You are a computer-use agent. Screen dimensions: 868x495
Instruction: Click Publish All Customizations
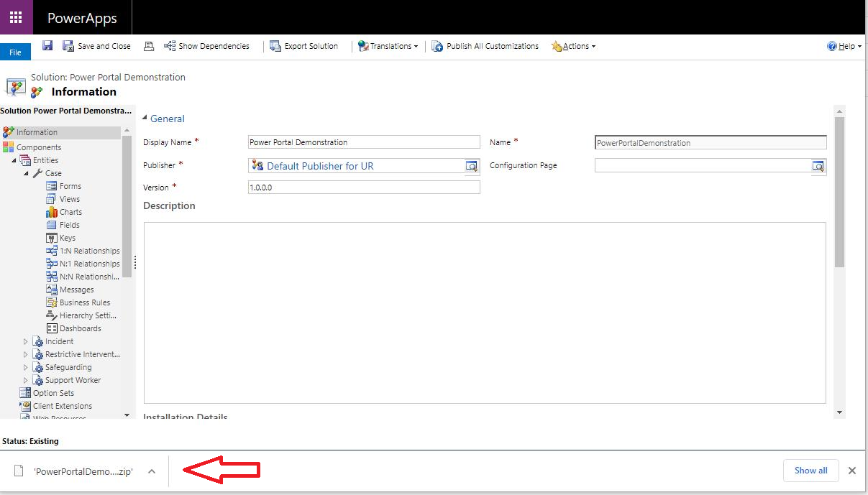pos(485,46)
